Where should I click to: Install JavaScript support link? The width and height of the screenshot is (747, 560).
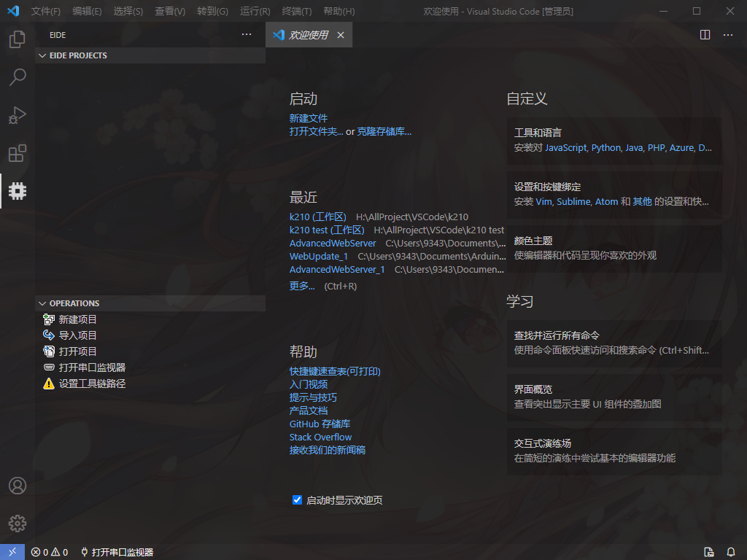[x=566, y=147]
